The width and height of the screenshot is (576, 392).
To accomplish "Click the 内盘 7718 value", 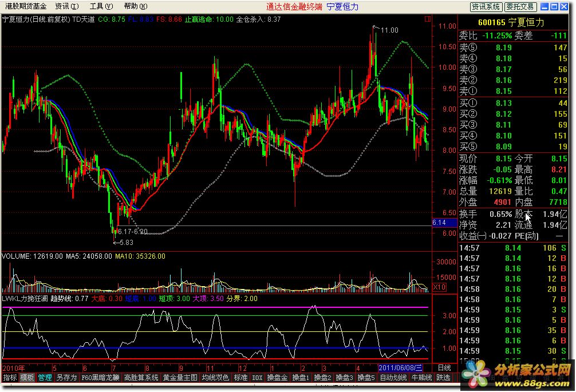I will point(558,202).
